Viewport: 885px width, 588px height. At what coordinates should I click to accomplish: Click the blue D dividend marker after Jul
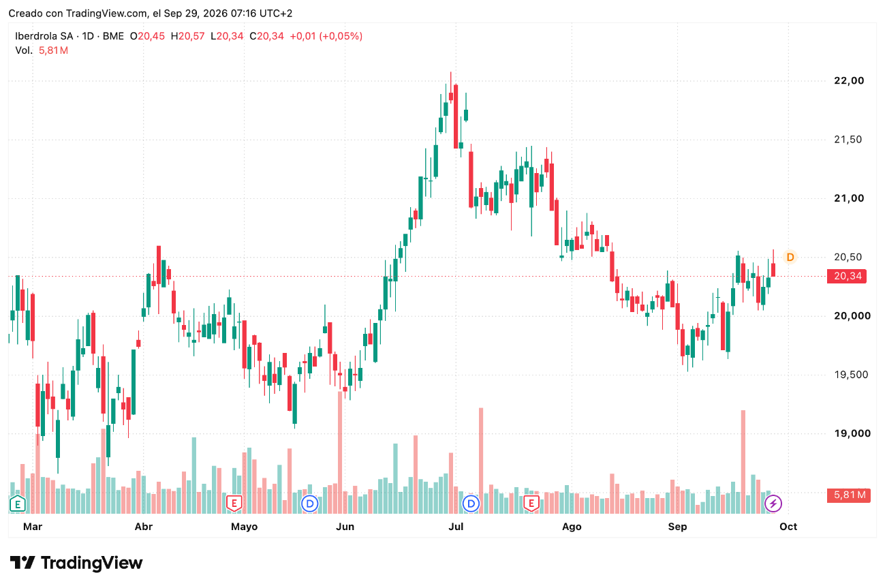coord(471,504)
